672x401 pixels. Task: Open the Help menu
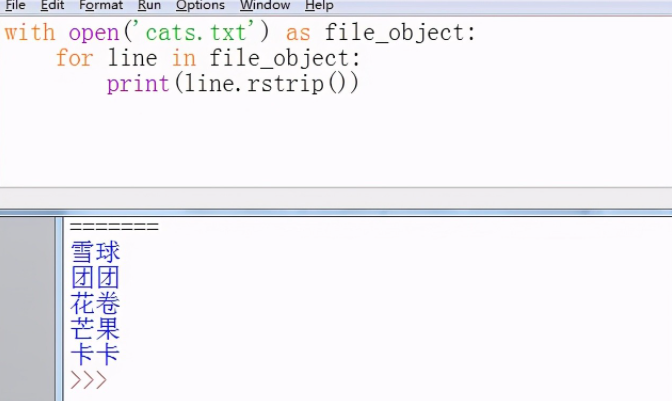tap(319, 5)
